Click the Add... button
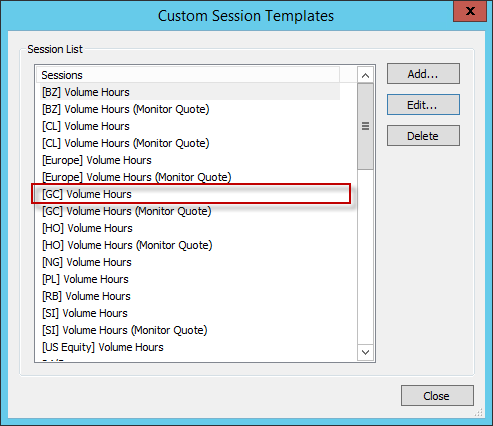493x426 pixels. pos(423,74)
